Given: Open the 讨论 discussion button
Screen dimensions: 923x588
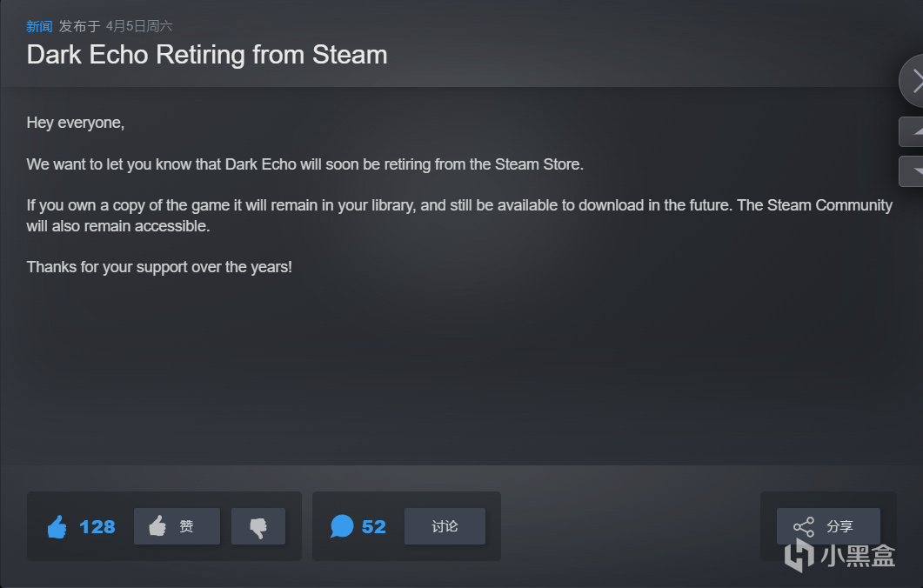Looking at the screenshot, I should coord(445,526).
